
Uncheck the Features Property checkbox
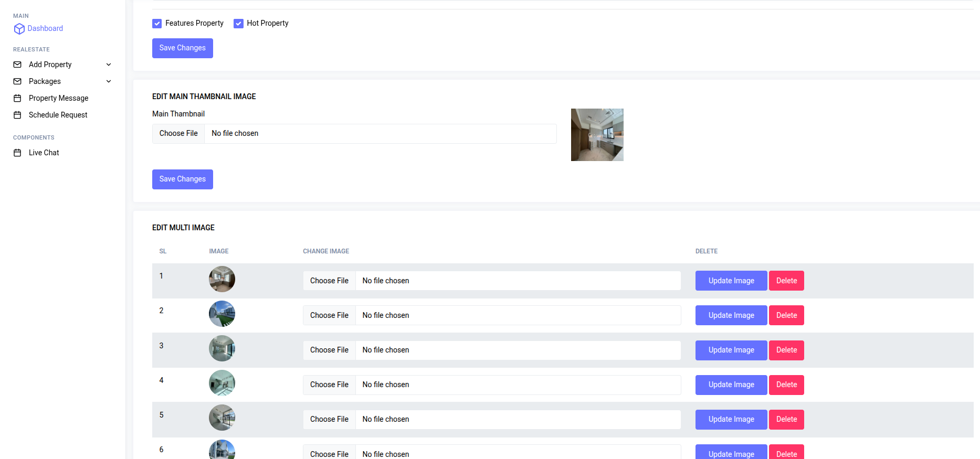point(157,24)
